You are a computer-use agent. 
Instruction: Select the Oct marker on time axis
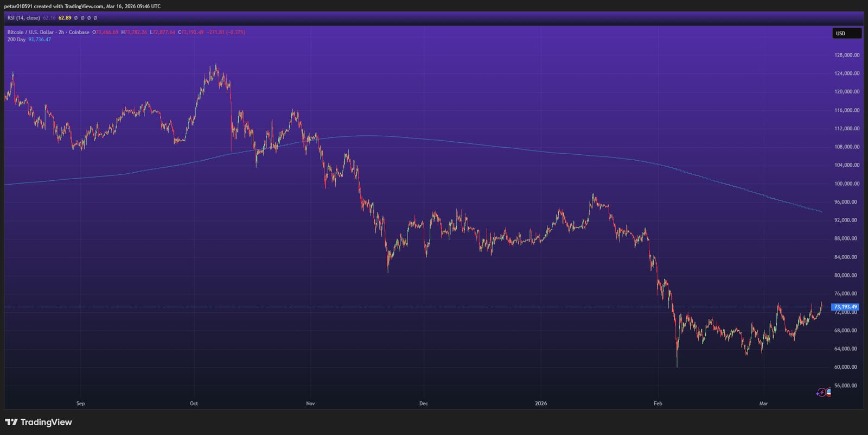(x=194, y=404)
